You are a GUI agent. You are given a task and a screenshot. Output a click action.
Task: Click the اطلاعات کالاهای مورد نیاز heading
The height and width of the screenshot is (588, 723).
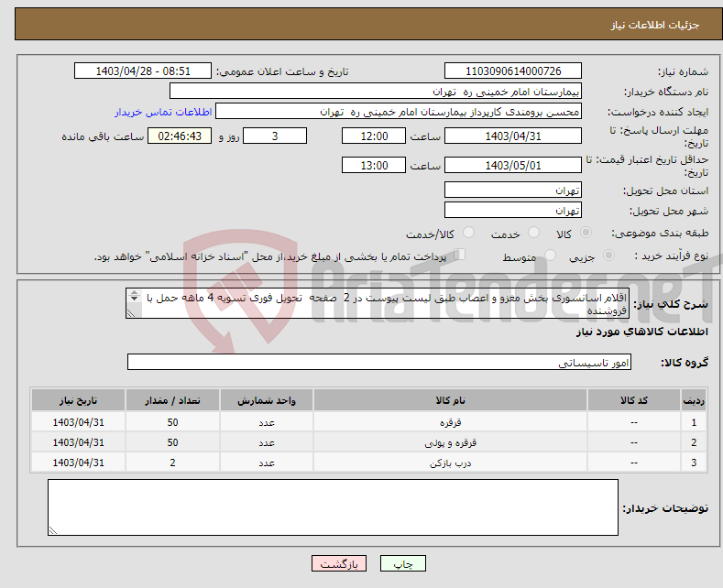641,332
